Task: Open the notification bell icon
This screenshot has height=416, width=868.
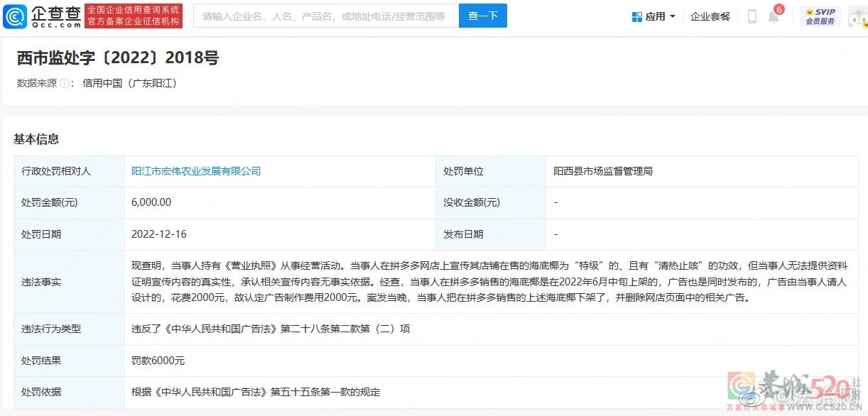Action: tap(773, 18)
